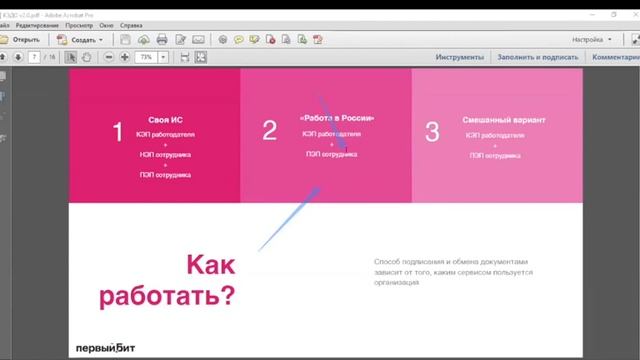Click the expand toolbar icon at far right
The width and height of the screenshot is (640, 360).
636,40
